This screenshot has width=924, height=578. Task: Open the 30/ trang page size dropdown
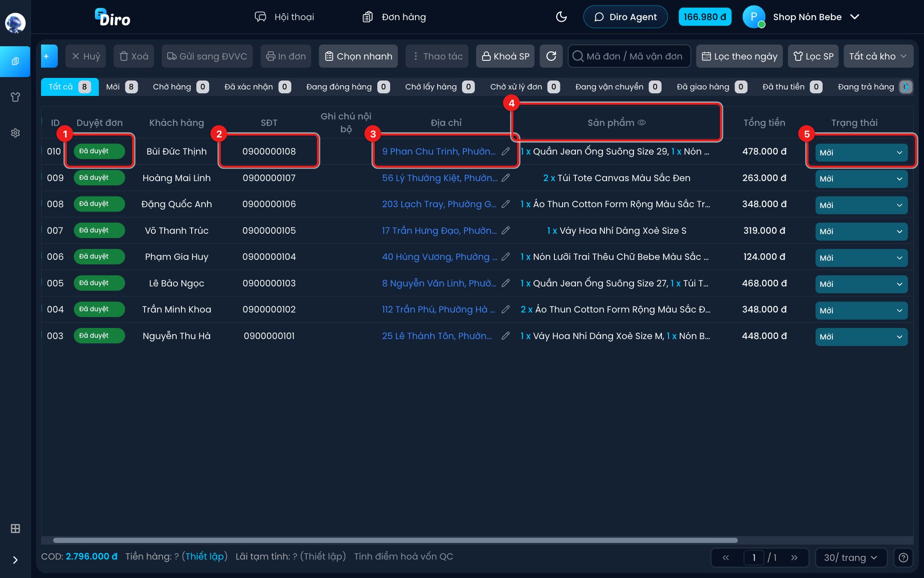851,557
